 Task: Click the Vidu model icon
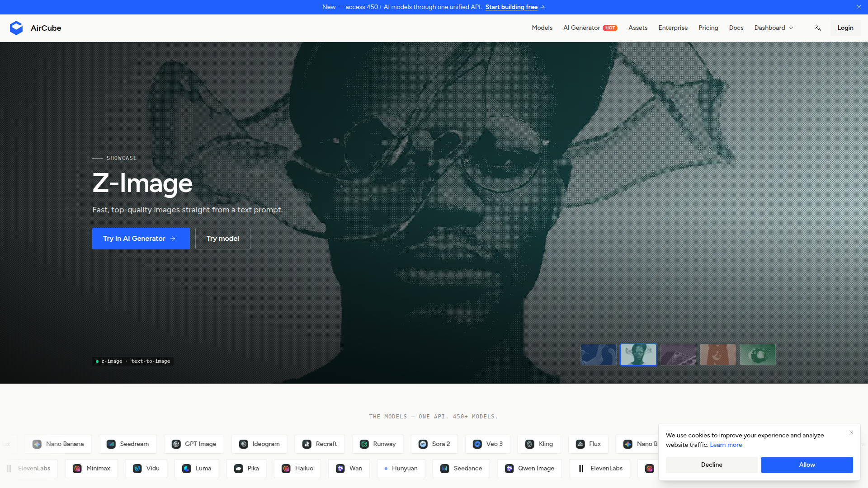[137, 469]
